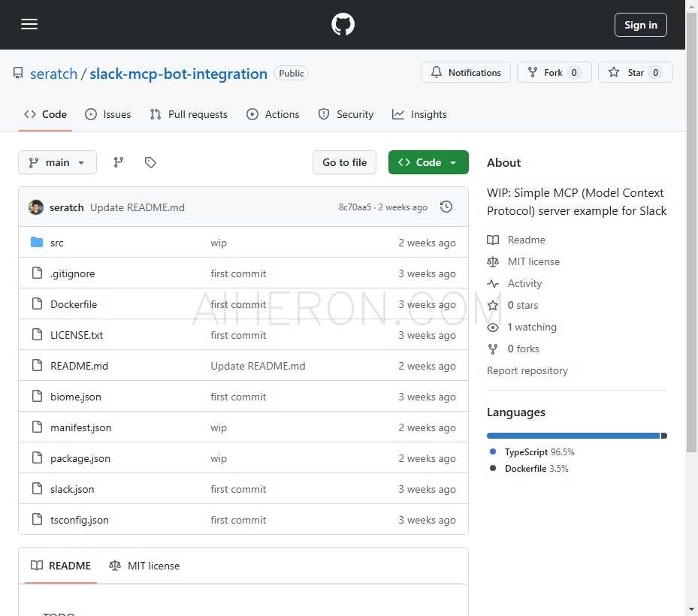View tags via tag icon
Image resolution: width=698 pixels, height=616 pixels.
[150, 162]
